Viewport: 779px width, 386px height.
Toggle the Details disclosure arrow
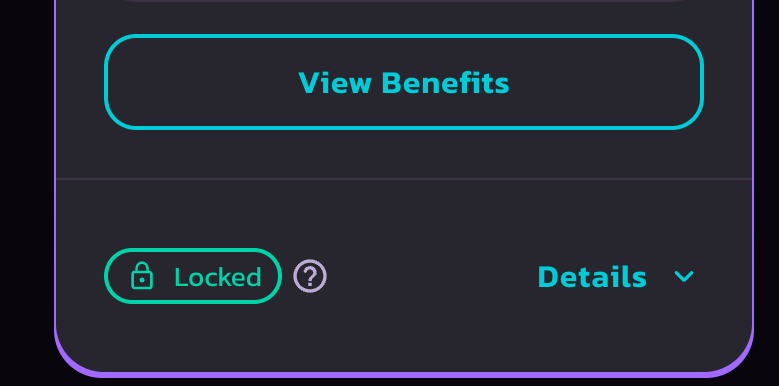pyautogui.click(x=684, y=276)
